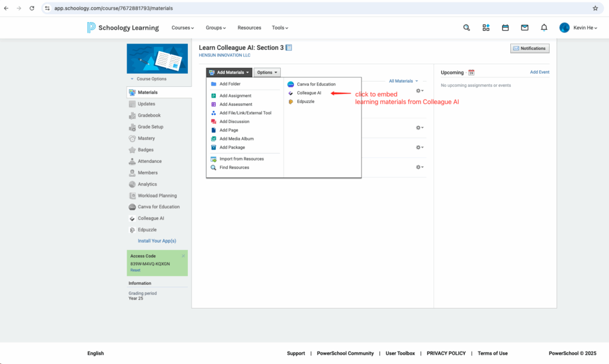
Task: Click the Notifications button
Action: [529, 48]
